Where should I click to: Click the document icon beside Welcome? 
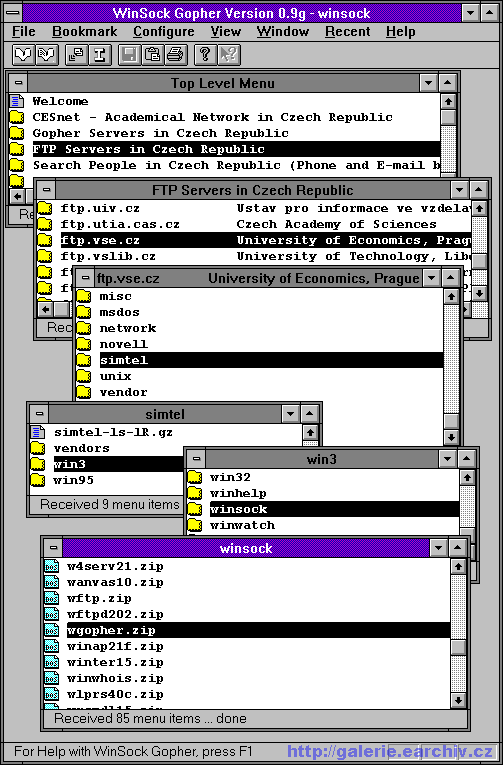pyautogui.click(x=17, y=101)
